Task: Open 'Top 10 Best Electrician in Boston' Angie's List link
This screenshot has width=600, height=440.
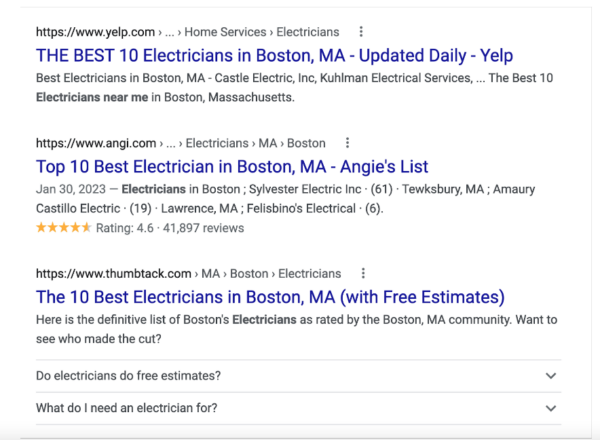Action: coord(232,167)
